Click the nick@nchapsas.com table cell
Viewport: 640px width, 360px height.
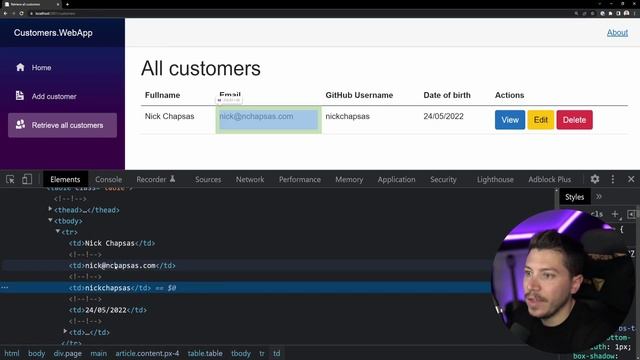click(268, 120)
